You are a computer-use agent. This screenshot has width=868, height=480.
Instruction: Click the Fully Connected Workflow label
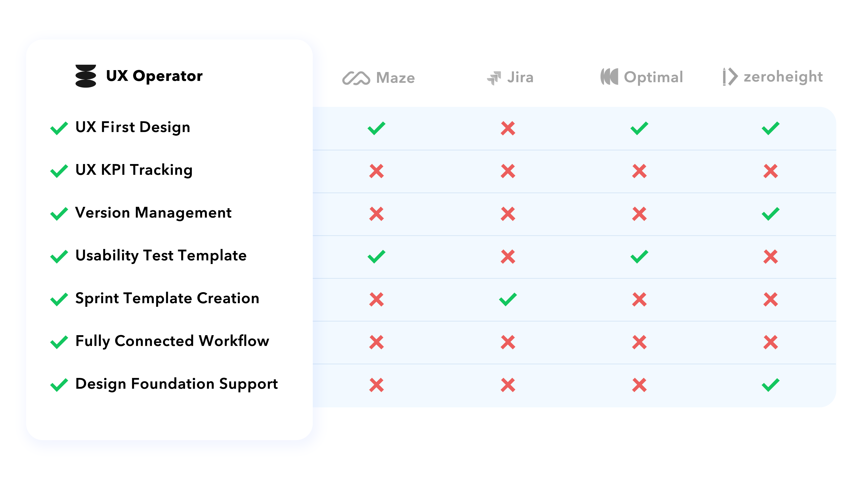(x=172, y=341)
